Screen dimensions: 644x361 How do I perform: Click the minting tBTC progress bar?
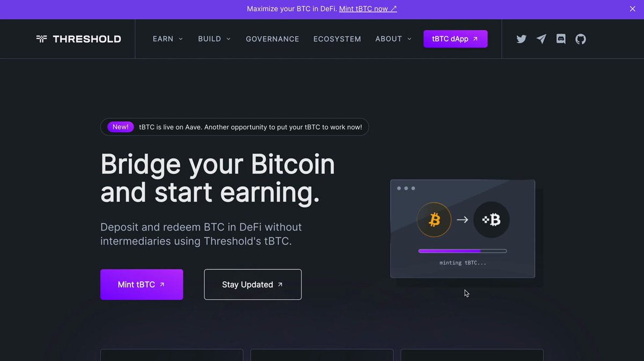click(463, 251)
